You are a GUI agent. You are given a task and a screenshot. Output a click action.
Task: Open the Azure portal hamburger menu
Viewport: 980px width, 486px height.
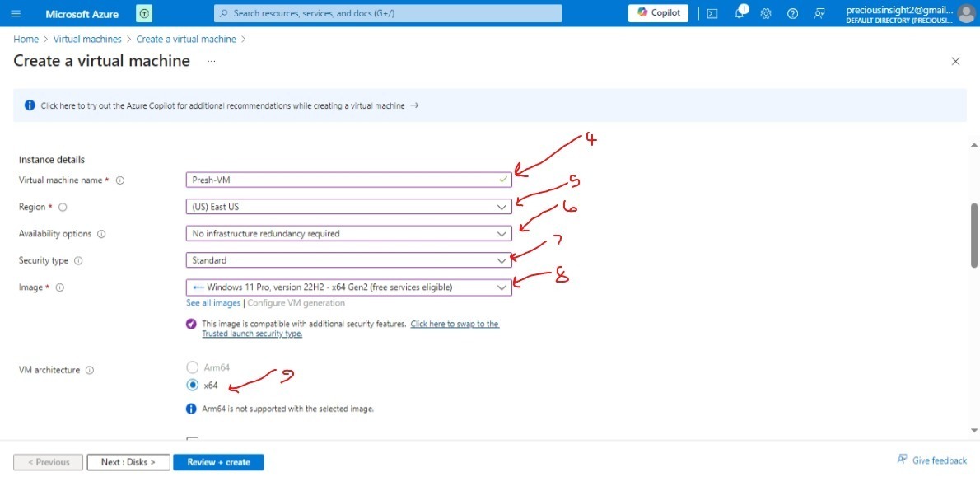[16, 13]
